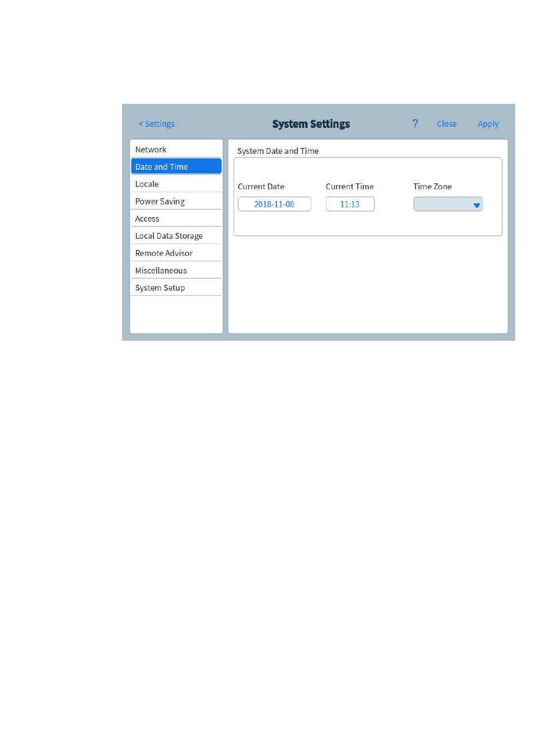The height and width of the screenshot is (747, 560).
Task: Go back using the < Settings link
Action: click(156, 124)
